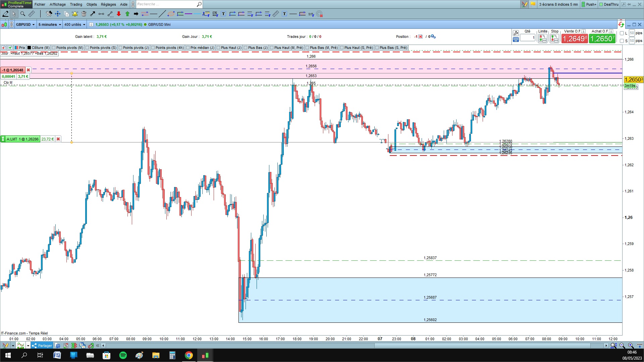Open the GBPUSD instrument dropdown

[x=25, y=24]
